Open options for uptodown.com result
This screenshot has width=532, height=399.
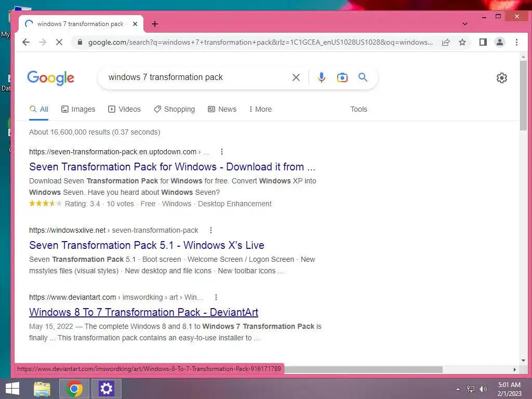221,152
